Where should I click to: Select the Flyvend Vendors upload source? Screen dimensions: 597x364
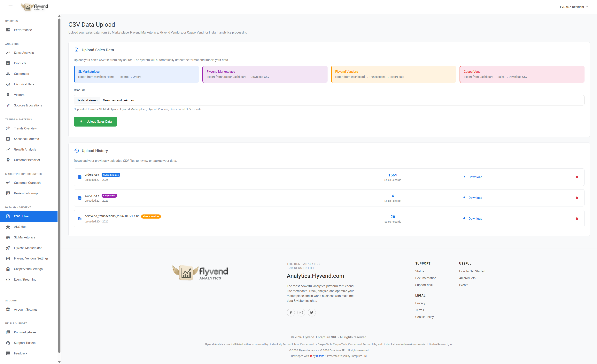(393, 74)
